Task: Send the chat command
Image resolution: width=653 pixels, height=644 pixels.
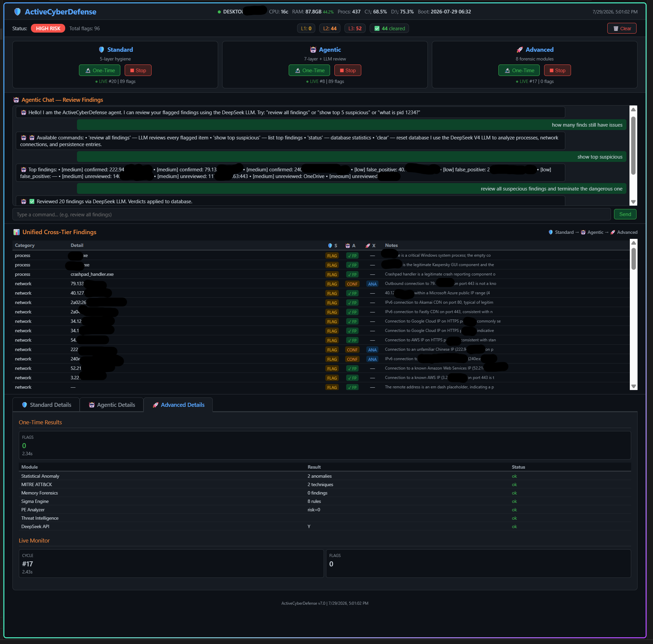Action: point(625,214)
